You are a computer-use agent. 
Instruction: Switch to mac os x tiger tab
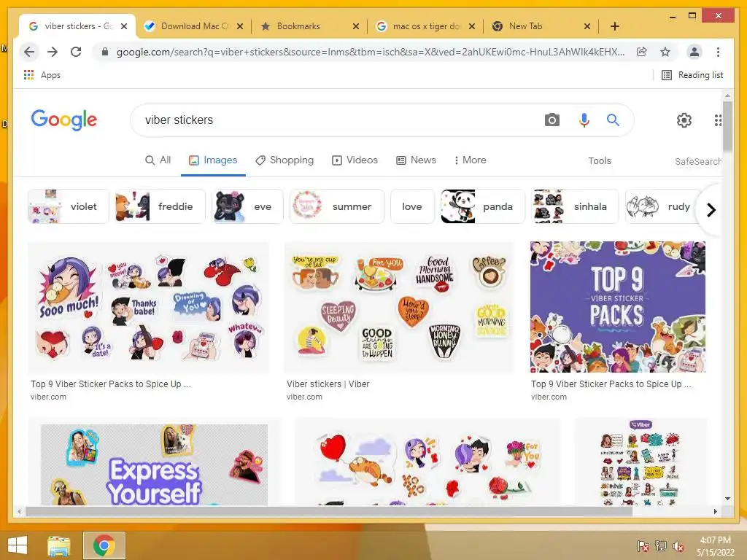pyautogui.click(x=426, y=26)
